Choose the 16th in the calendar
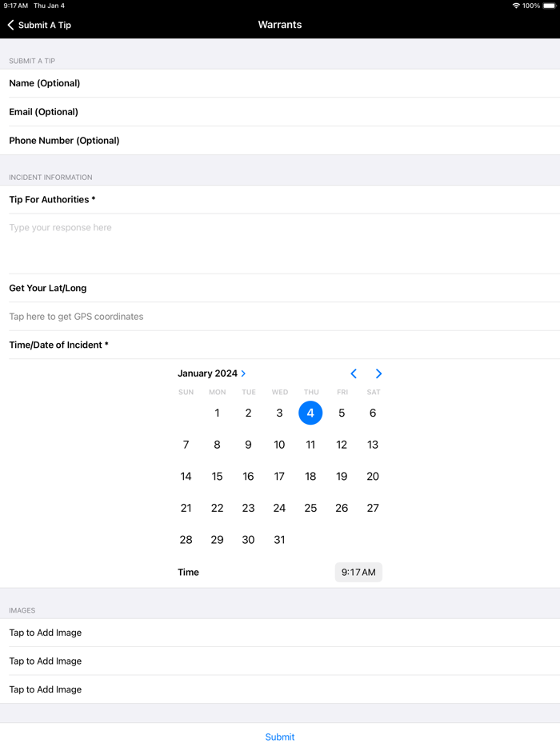560x747 pixels. pos(248,477)
